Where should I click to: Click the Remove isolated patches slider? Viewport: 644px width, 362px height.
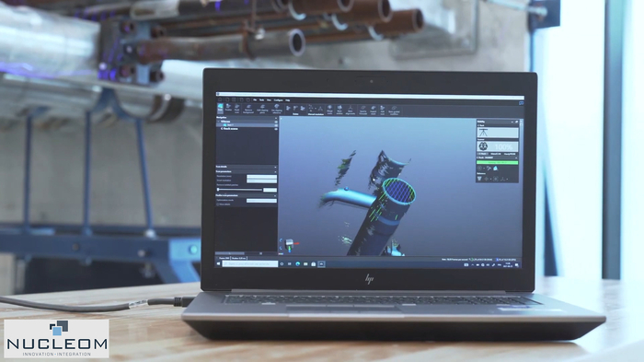pyautogui.click(x=239, y=190)
